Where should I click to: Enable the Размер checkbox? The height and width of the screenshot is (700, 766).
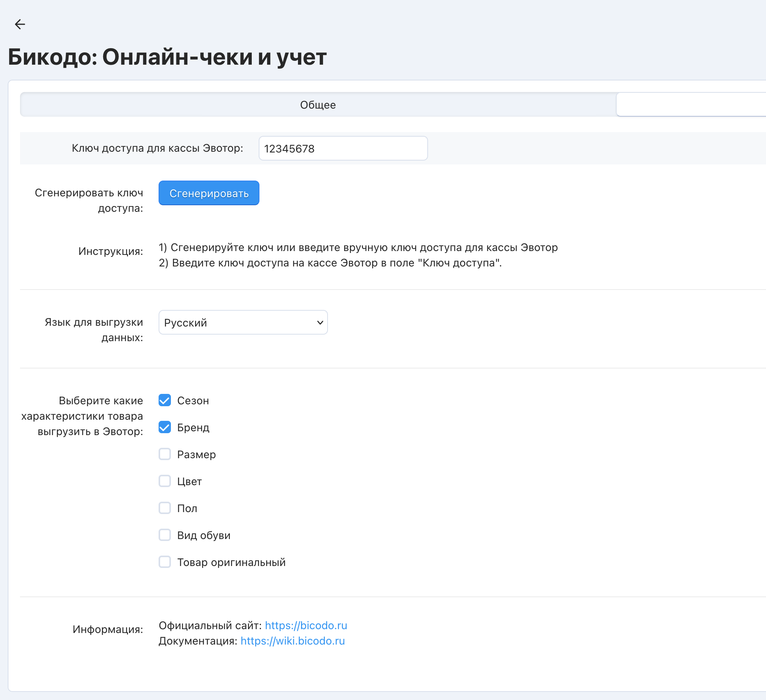(x=165, y=454)
